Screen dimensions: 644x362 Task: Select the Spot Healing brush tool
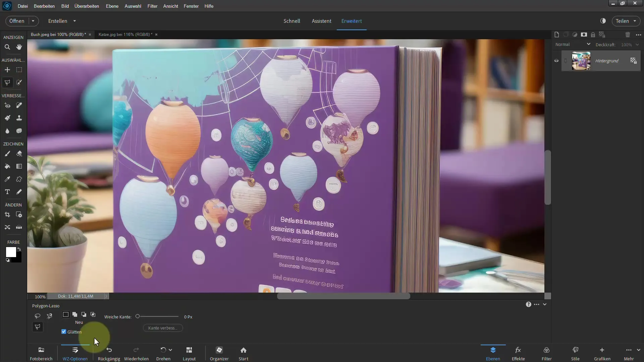click(19, 106)
